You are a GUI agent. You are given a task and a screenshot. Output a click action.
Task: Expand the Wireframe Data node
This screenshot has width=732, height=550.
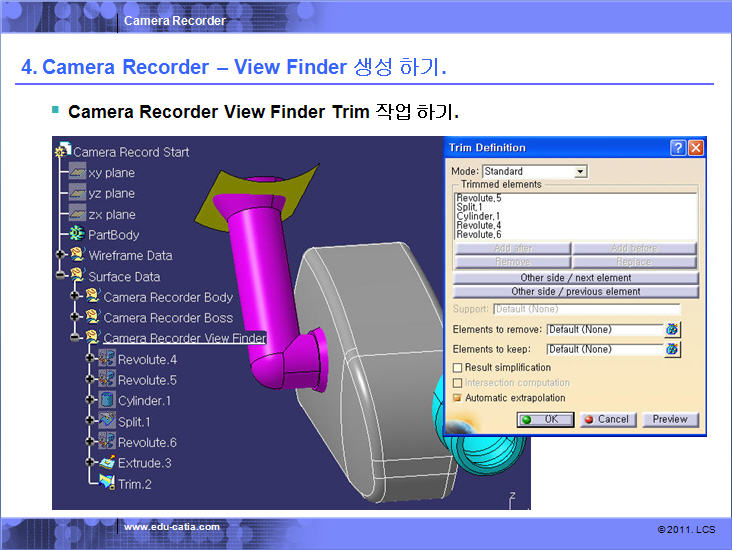click(61, 255)
